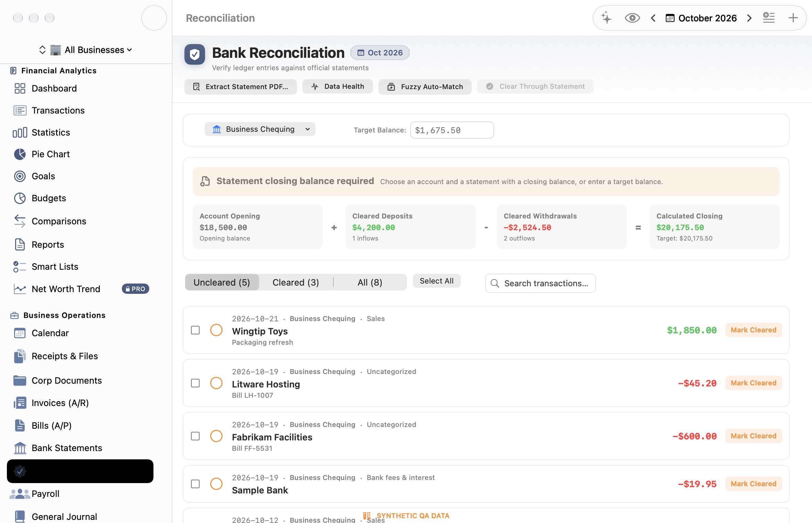Click the Select All button
The width and height of the screenshot is (812, 523).
(x=437, y=281)
